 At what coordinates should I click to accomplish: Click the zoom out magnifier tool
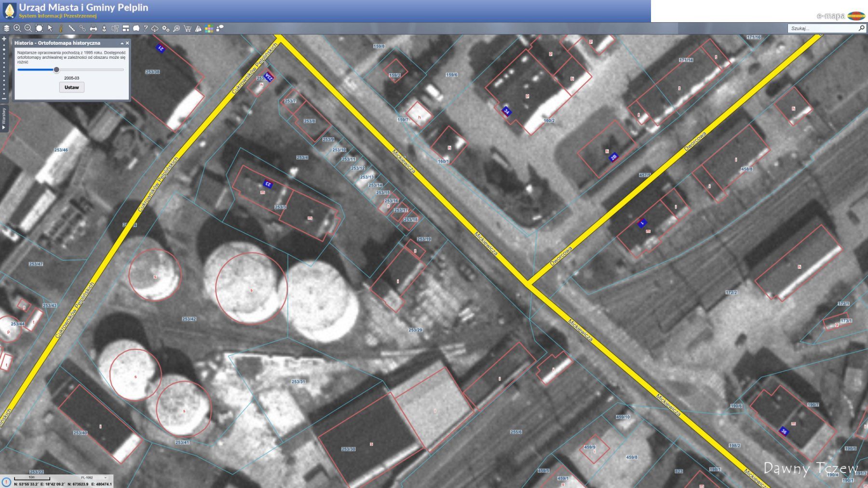(x=28, y=28)
